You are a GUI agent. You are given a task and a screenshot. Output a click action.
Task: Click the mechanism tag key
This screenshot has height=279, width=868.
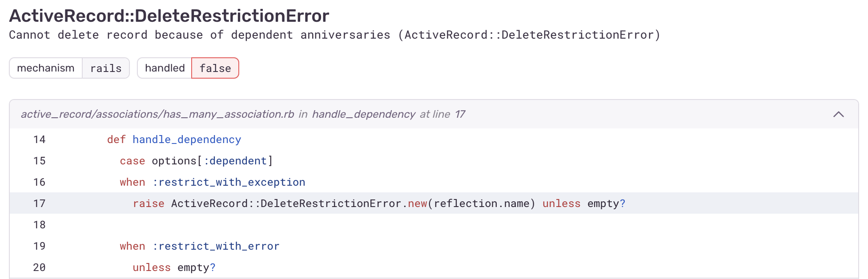tap(46, 68)
